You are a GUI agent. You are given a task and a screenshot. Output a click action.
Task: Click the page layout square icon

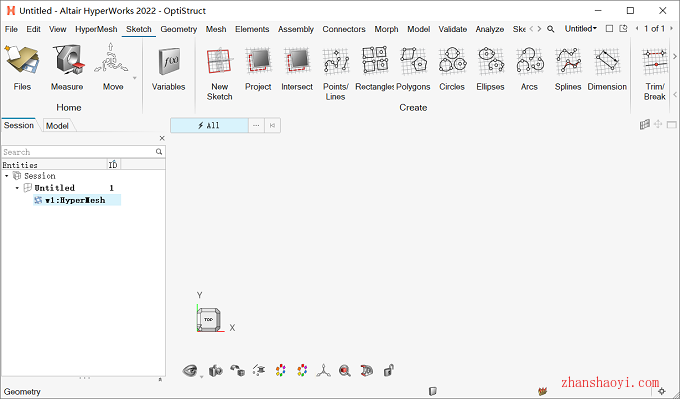(609, 29)
